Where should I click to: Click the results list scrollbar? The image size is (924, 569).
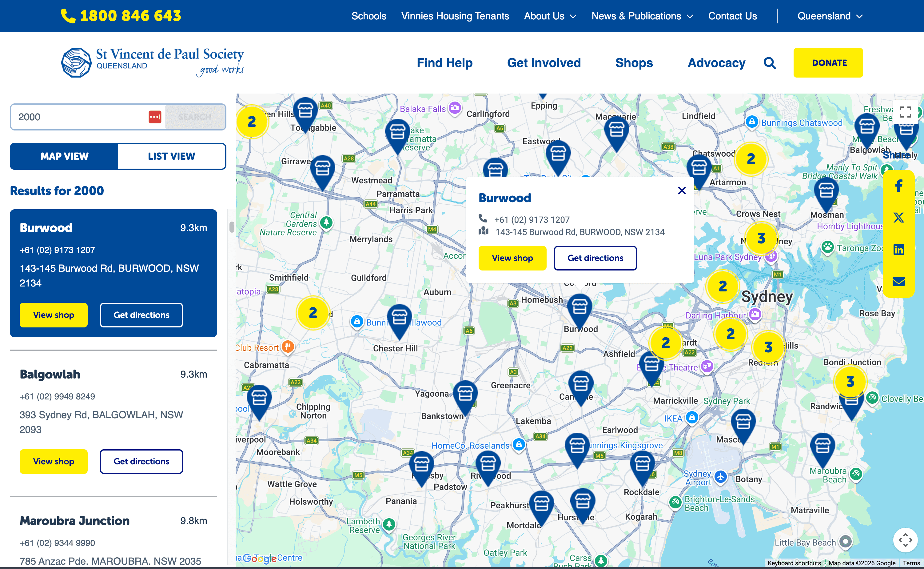point(232,227)
